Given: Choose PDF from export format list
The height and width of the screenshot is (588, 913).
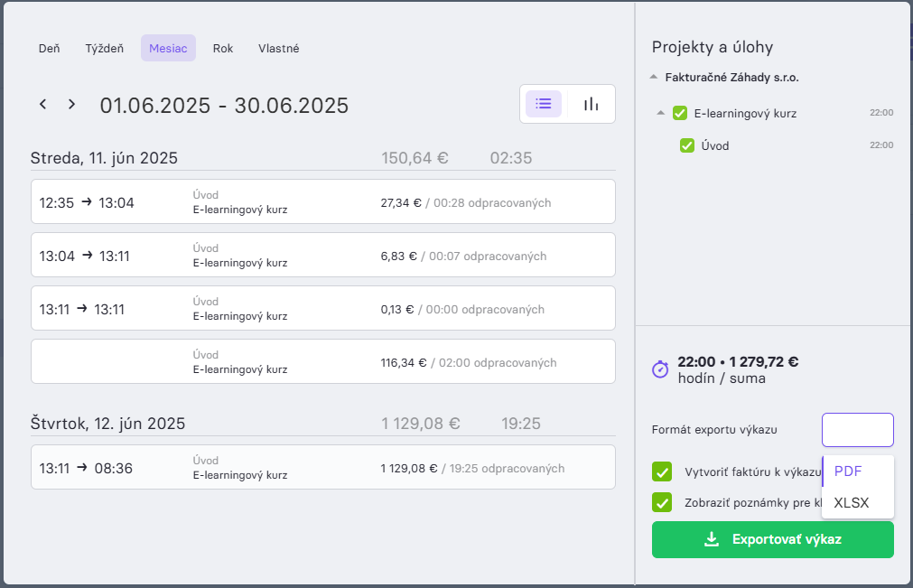Looking at the screenshot, I should pyautogui.click(x=858, y=471).
